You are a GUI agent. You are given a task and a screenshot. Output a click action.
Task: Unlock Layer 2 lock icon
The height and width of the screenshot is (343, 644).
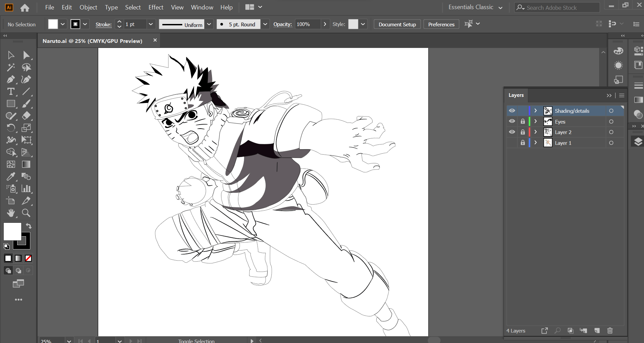pyautogui.click(x=523, y=132)
